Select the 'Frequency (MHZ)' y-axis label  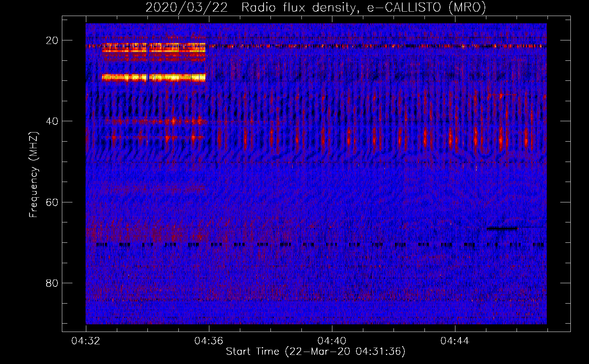[33, 175]
